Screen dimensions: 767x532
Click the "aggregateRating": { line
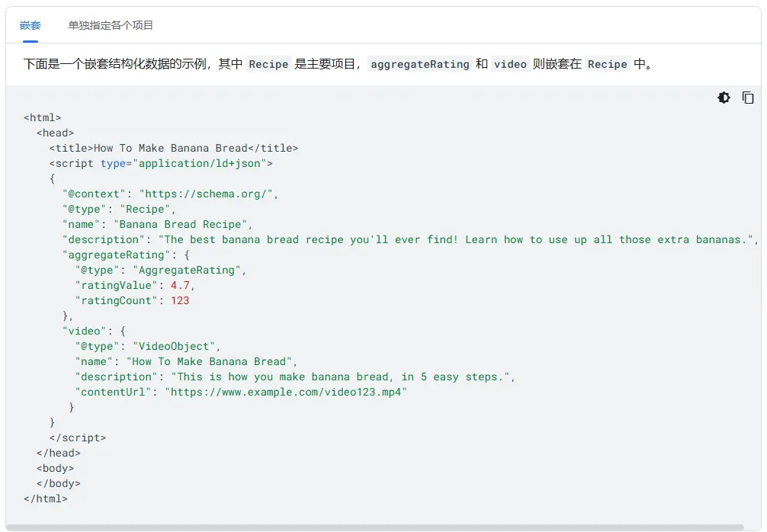point(126,255)
